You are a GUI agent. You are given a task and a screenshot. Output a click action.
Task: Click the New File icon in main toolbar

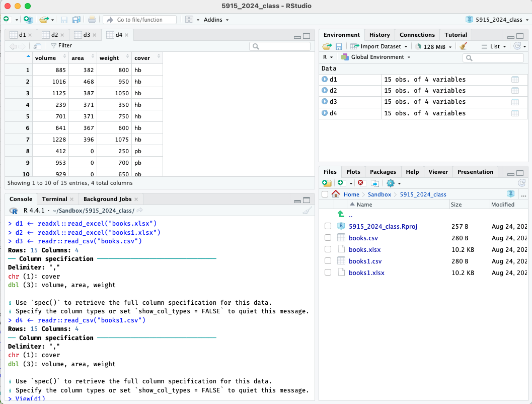click(7, 19)
